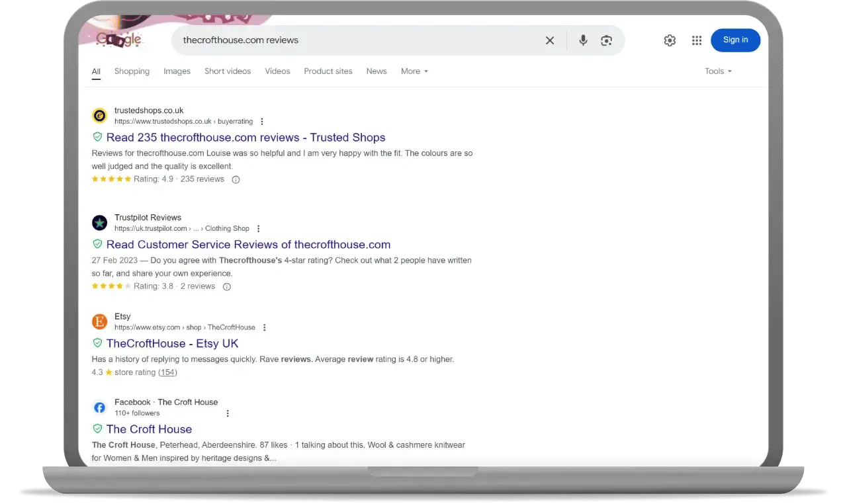Click 'Facebook · The Croft House' site name

[x=166, y=402]
